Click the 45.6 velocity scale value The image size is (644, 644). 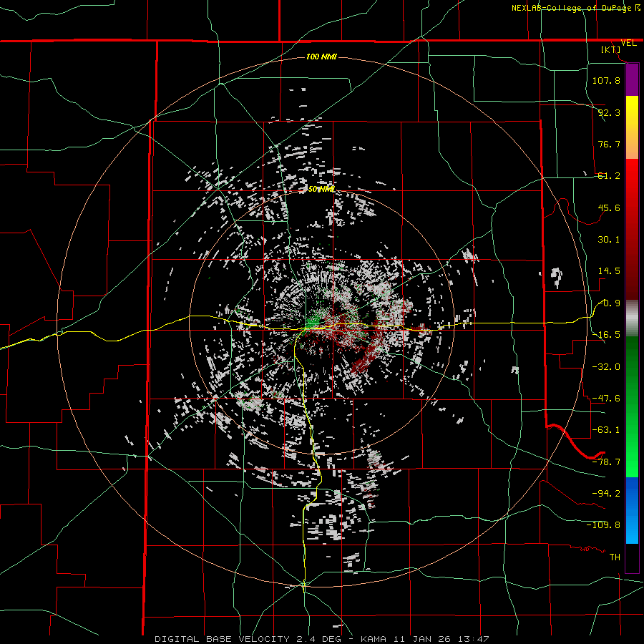tap(609, 208)
